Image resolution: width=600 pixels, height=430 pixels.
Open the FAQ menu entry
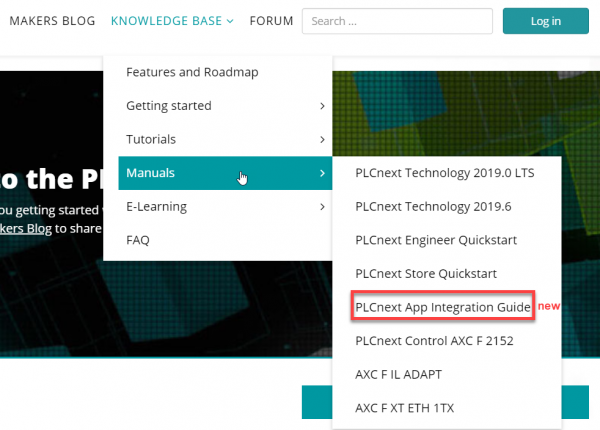pyautogui.click(x=138, y=240)
